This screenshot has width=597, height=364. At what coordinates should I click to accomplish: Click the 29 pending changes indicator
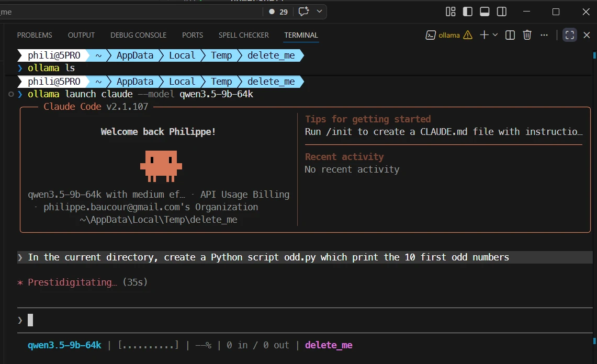278,12
